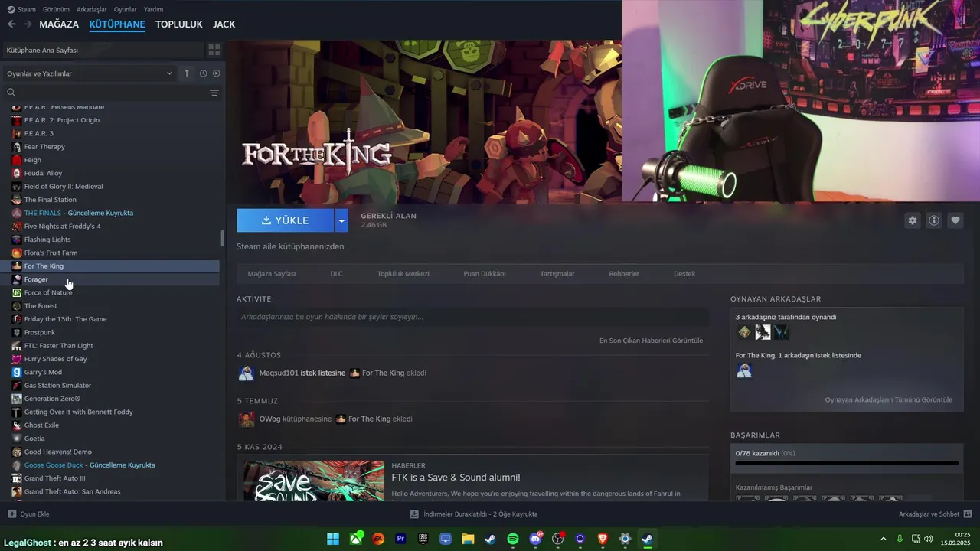Go forward with the right arrow
This screenshot has width=980, height=551.
(28, 24)
